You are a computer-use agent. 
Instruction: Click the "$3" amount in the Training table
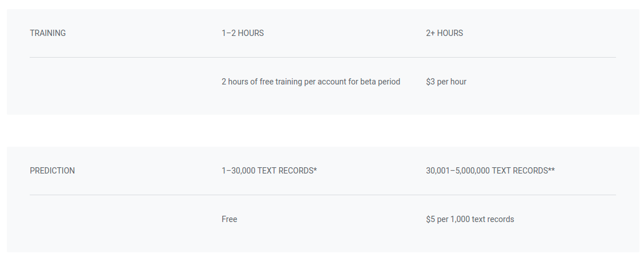[x=430, y=82]
